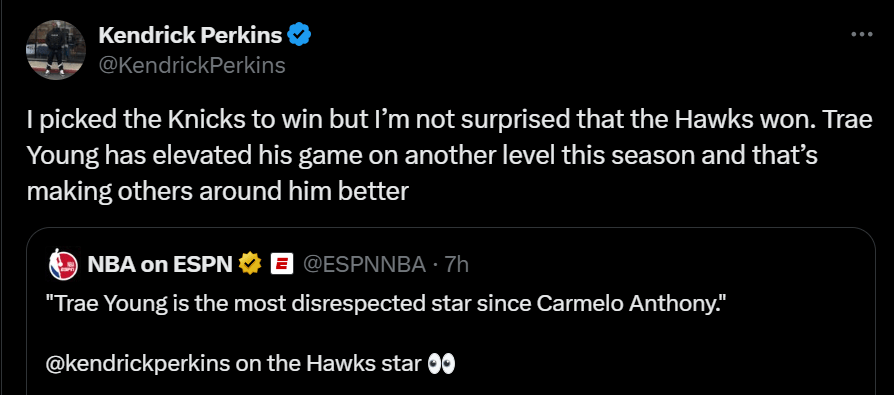The width and height of the screenshot is (894, 395).
Task: Click the 7h timestamp on quoted post
Action: pyautogui.click(x=457, y=264)
